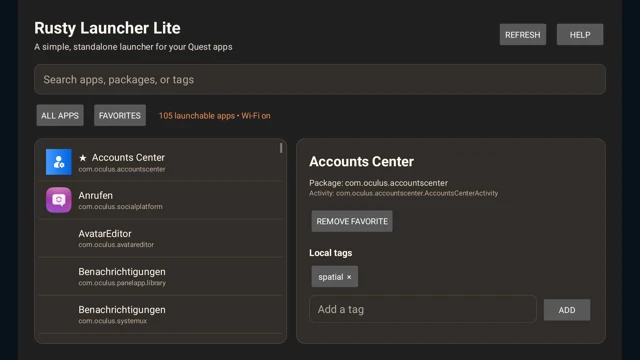Click the app list scrollbar thumb

(x=281, y=148)
